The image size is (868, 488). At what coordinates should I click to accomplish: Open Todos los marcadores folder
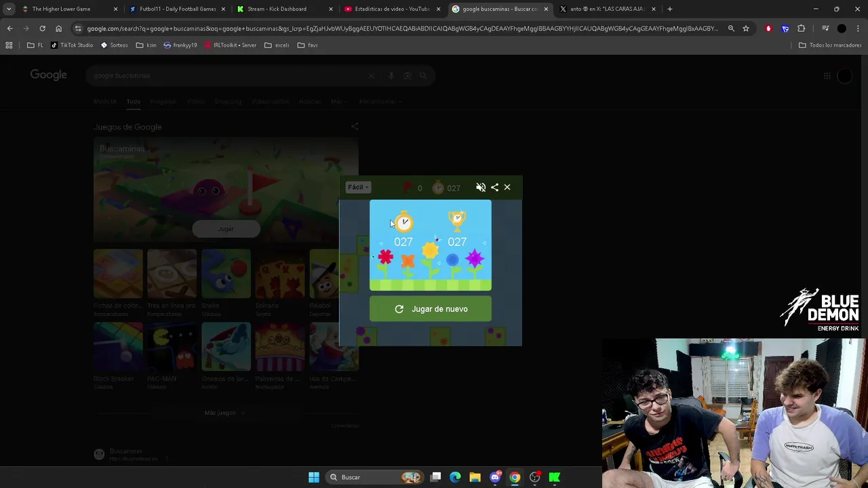[830, 45]
